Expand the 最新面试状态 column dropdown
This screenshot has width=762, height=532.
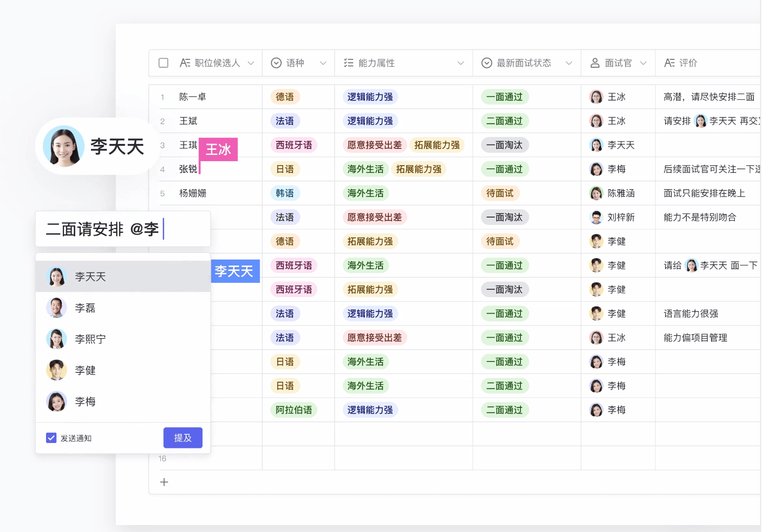[569, 63]
